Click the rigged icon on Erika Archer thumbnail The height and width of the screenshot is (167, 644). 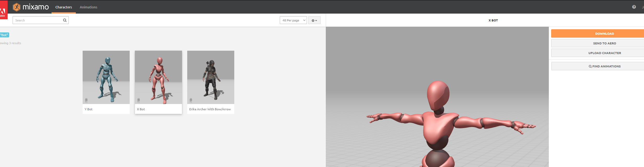click(191, 100)
